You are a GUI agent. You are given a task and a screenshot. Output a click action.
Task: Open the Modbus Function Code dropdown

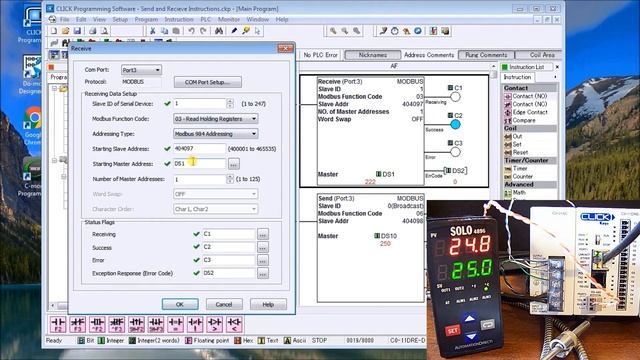click(216, 119)
